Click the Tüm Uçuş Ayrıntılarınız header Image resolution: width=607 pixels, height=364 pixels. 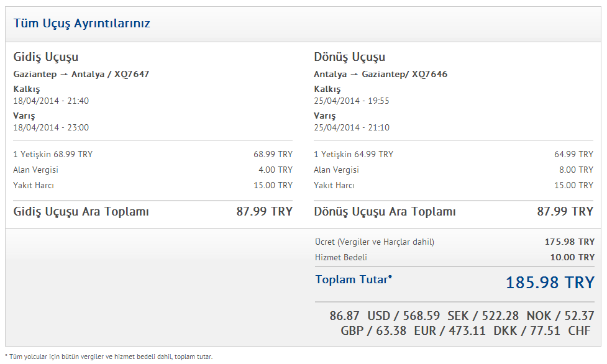tap(81, 24)
